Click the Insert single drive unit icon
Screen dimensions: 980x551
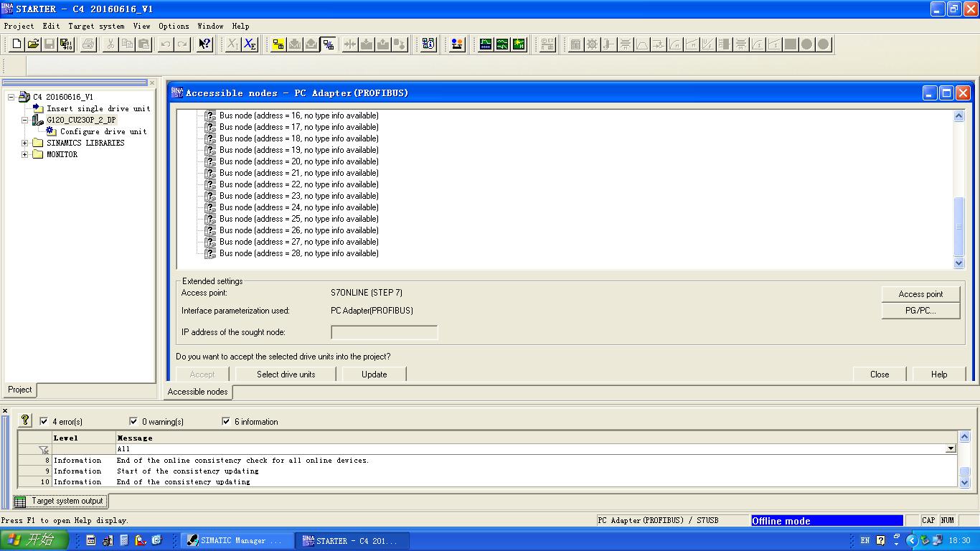(38, 108)
